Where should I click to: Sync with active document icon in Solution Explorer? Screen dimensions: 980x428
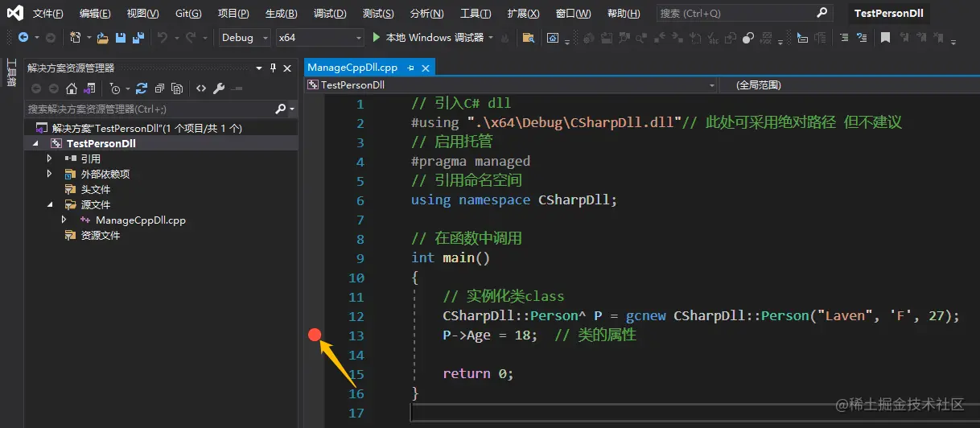coord(142,88)
